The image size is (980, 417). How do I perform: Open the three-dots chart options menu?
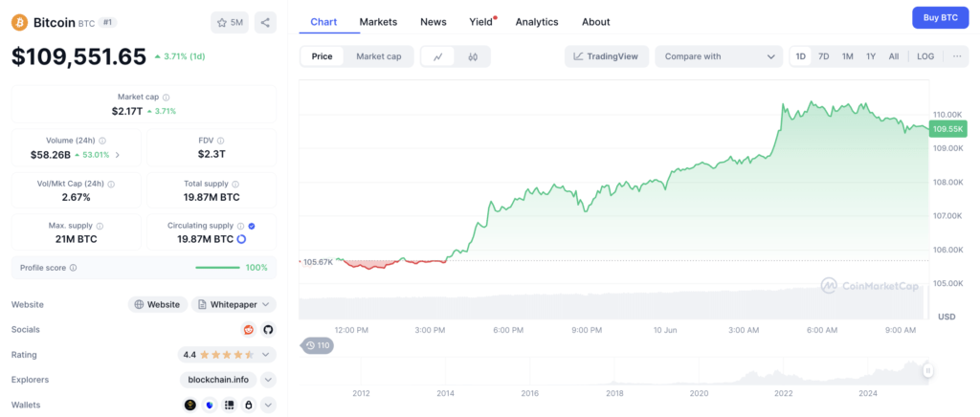pyautogui.click(x=957, y=56)
